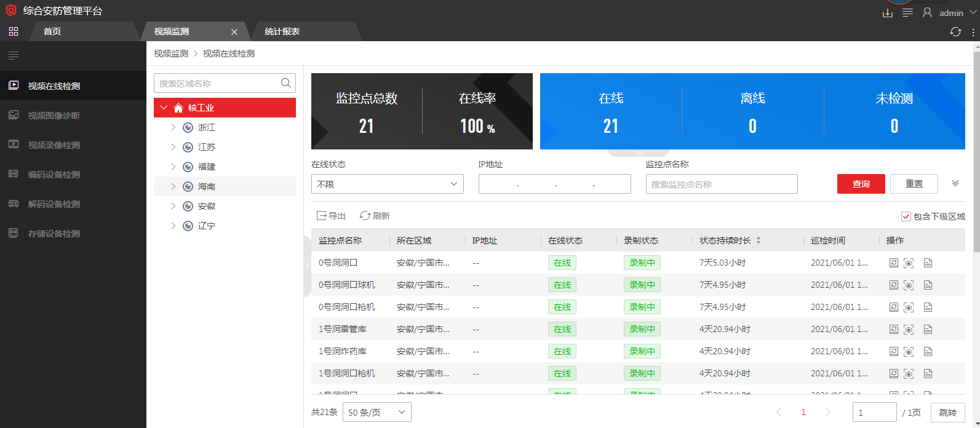Image resolution: width=980 pixels, height=428 pixels.
Task: Expand the 江苏 tree node
Action: pos(173,147)
